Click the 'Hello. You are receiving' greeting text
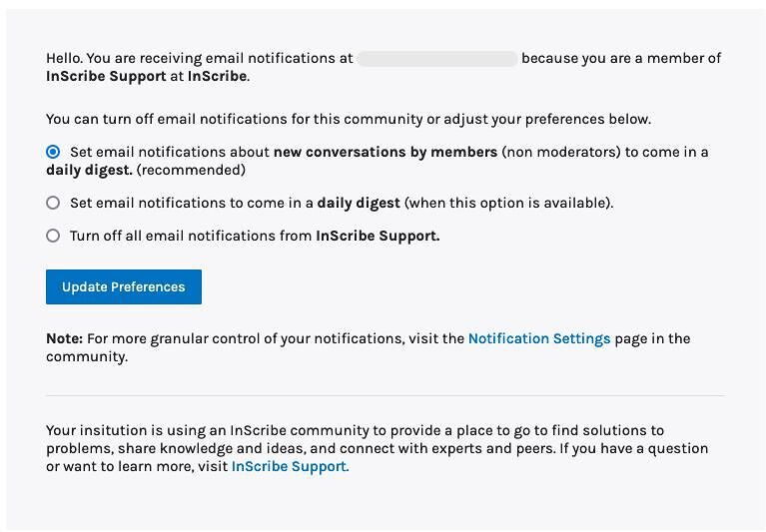 [x=200, y=59]
